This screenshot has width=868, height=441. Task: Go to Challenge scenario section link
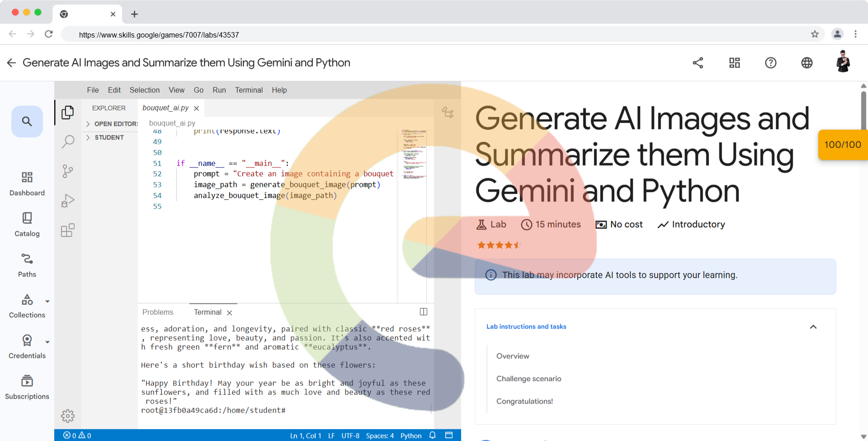[x=529, y=379]
